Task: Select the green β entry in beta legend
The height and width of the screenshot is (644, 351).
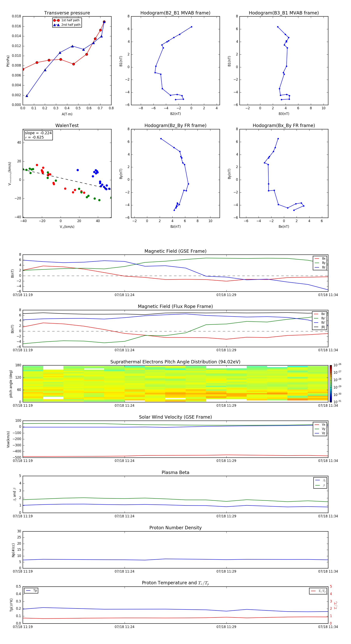Action: point(321,486)
